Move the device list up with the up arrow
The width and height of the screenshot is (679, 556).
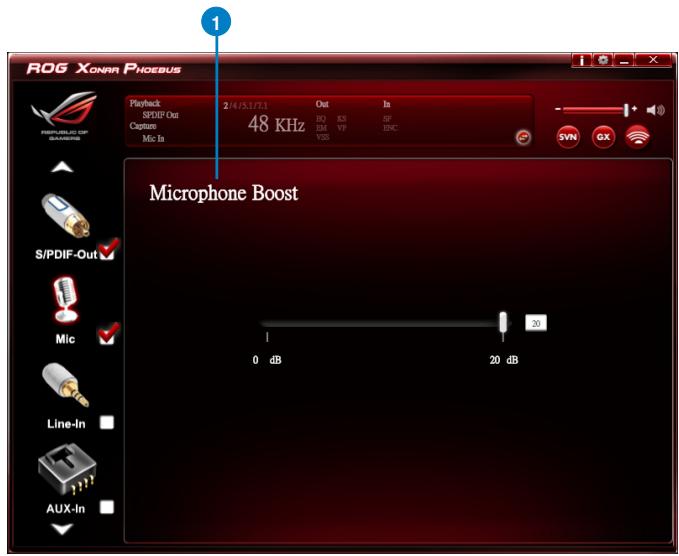click(62, 167)
